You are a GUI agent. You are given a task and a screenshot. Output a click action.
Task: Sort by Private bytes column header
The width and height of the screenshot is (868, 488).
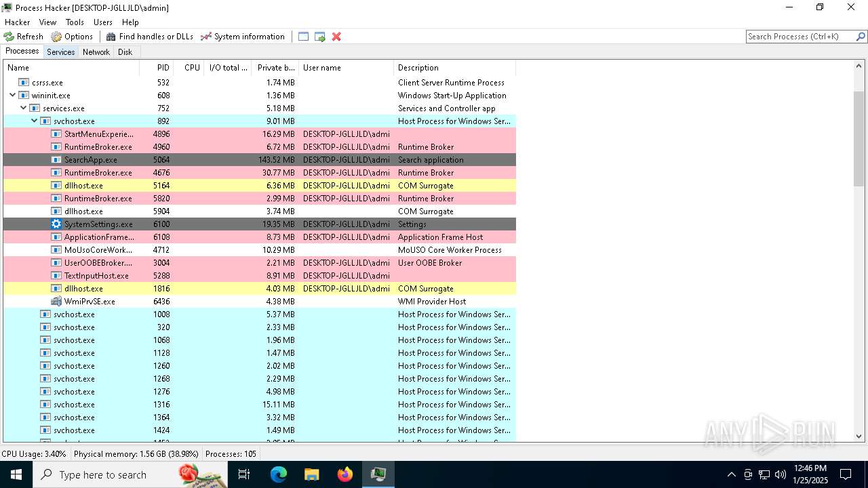click(x=275, y=68)
